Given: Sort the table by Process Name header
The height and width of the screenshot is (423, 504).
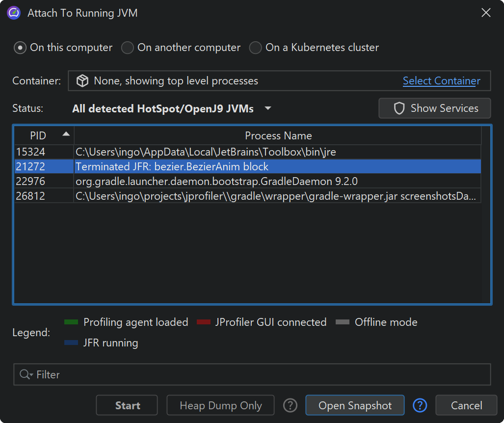Looking at the screenshot, I should tap(278, 136).
